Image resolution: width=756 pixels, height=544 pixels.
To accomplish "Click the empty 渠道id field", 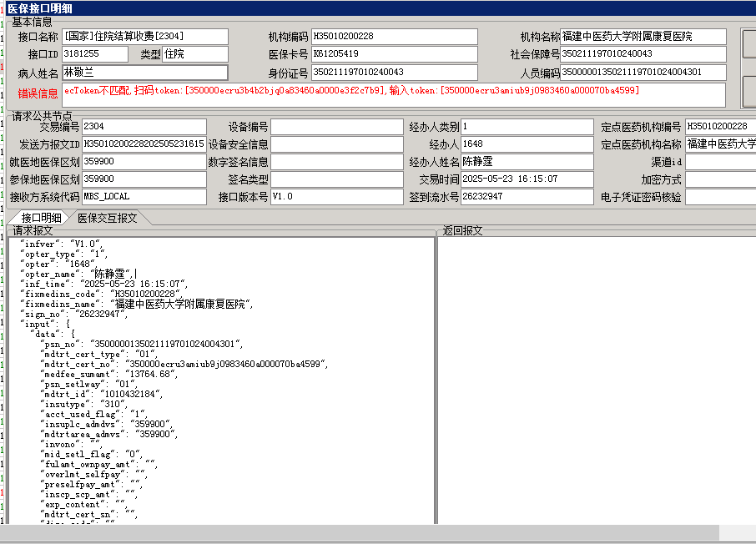I will pos(720,162).
